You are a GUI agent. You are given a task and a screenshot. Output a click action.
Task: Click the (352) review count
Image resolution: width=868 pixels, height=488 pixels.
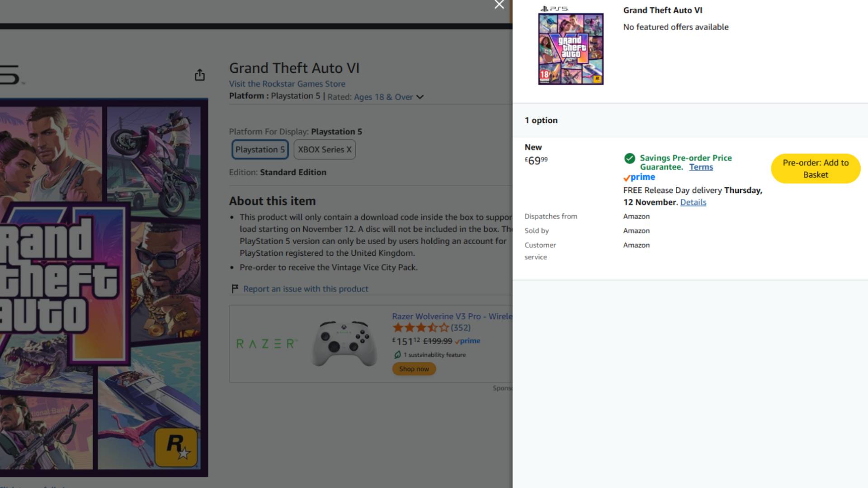(x=461, y=328)
